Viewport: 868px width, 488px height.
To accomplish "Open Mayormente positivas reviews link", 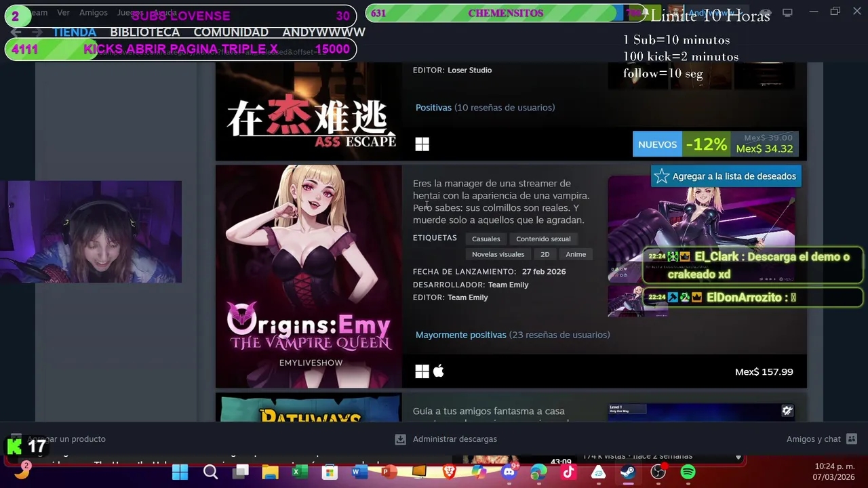I will 461,335.
